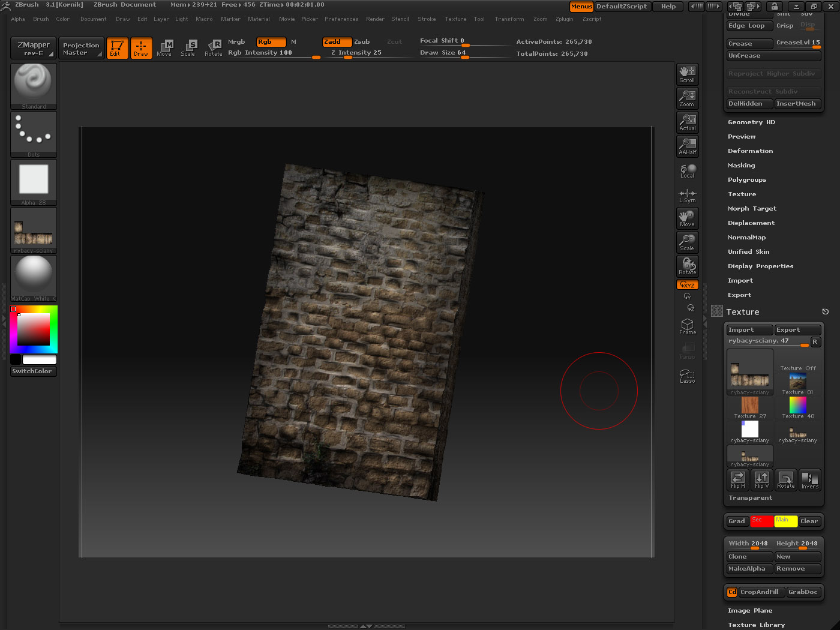Toggle XYZ rotation mode
This screenshot has height=630, width=840.
point(687,285)
